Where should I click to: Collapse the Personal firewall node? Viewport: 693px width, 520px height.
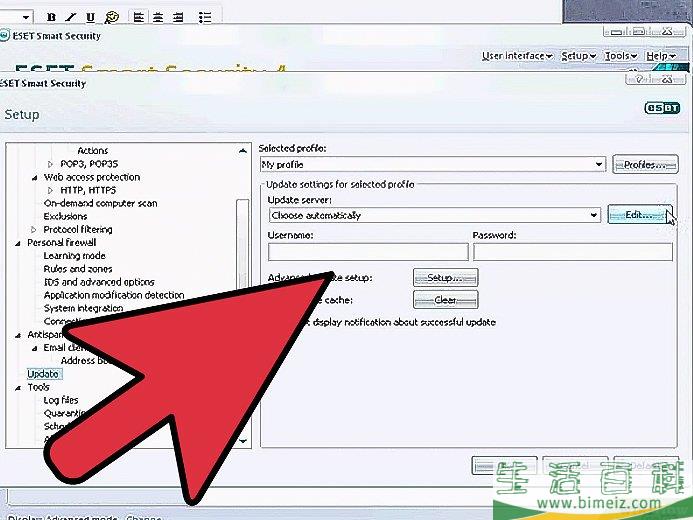(x=18, y=243)
